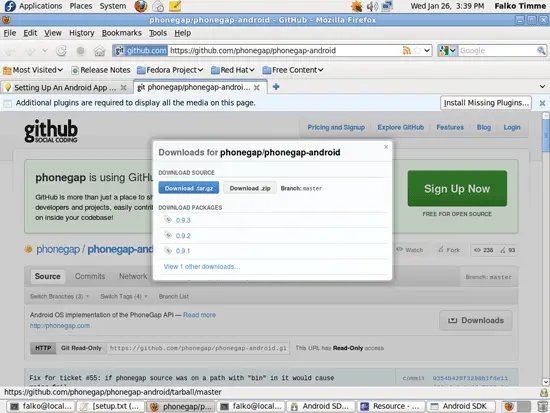Image resolution: width=550 pixels, height=413 pixels.
Task: Click the Download .zip button
Action: [250, 188]
